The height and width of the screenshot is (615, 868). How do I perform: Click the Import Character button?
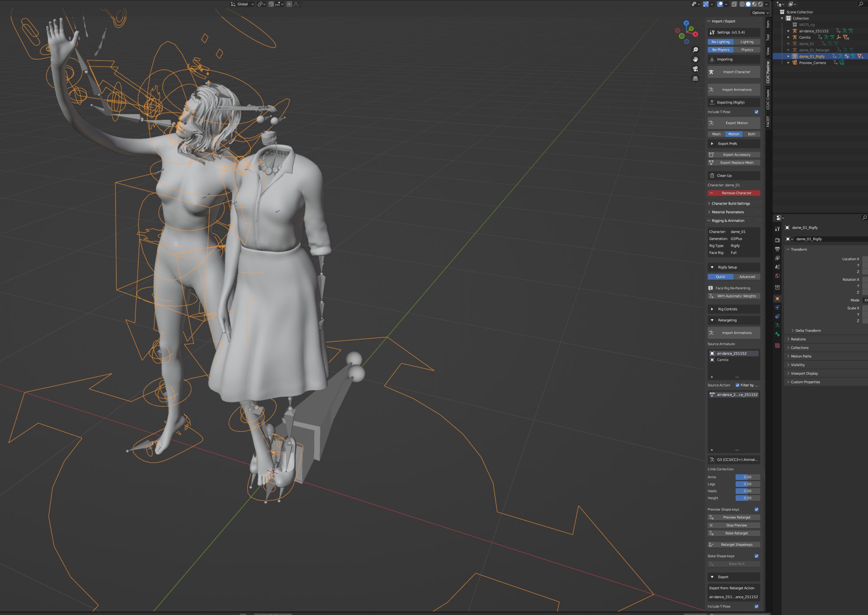[x=734, y=72]
